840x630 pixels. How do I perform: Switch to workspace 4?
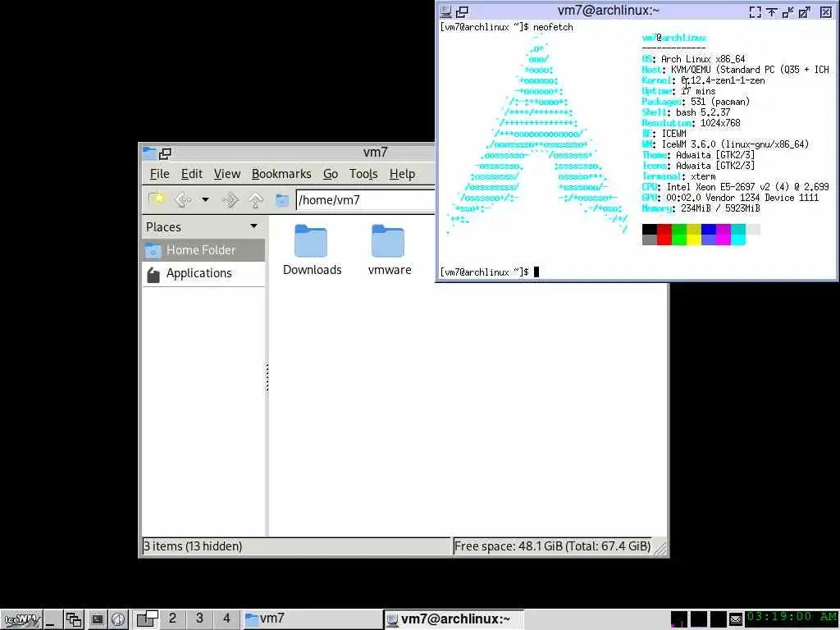click(x=226, y=619)
